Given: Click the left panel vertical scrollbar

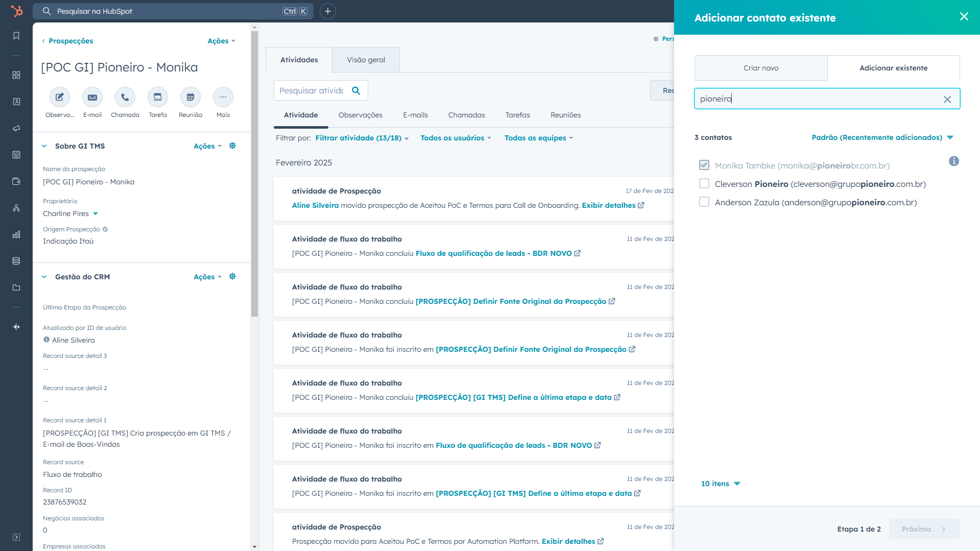Looking at the screenshot, I should [x=254, y=174].
